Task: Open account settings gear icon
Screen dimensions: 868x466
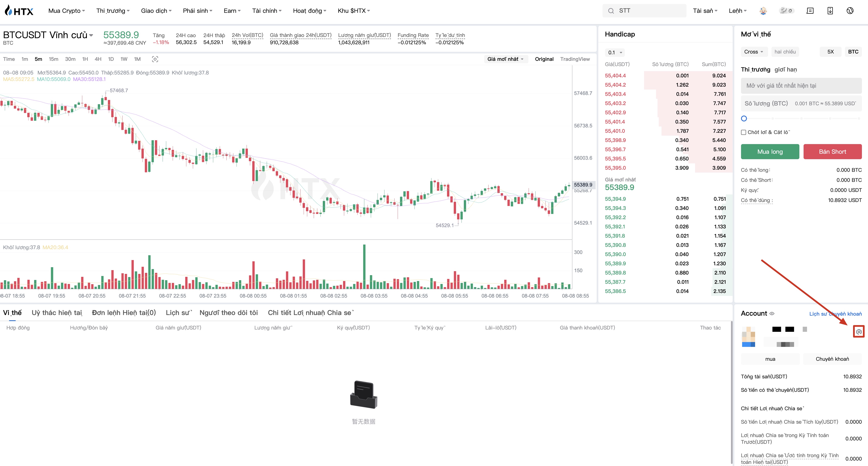Action: tap(859, 332)
